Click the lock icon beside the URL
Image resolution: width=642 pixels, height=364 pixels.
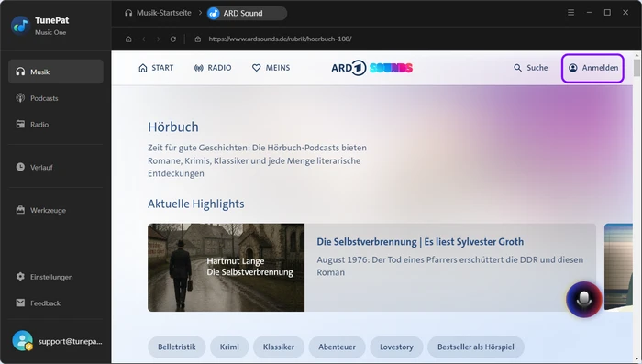[x=198, y=39]
